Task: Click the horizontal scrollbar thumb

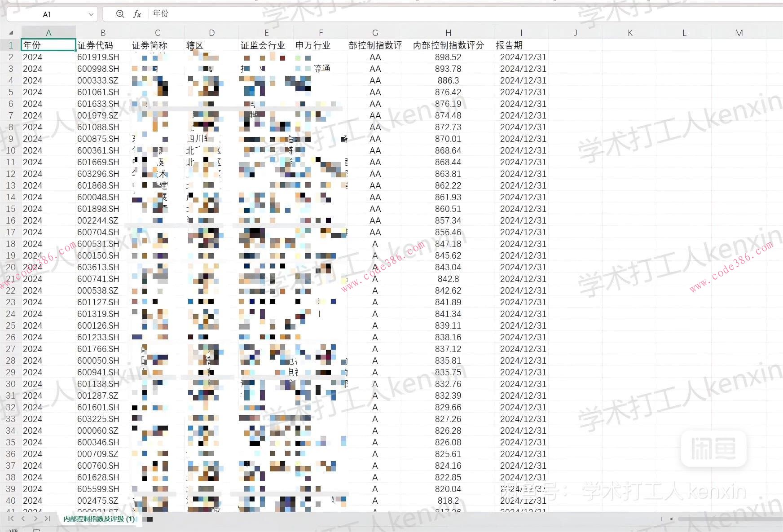Action: point(730,519)
